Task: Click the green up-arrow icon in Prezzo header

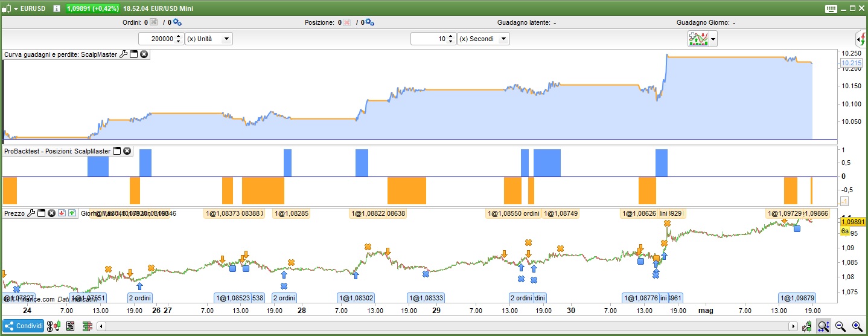Action: 72,213
